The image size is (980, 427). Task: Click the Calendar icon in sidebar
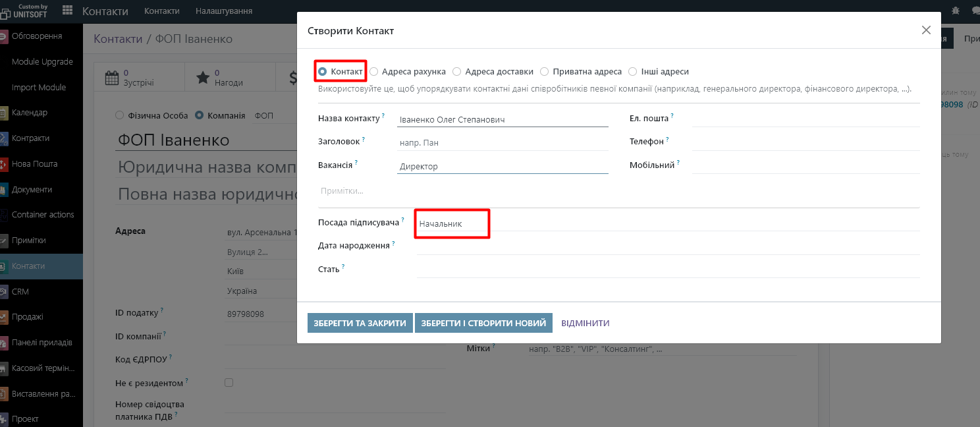[4, 113]
